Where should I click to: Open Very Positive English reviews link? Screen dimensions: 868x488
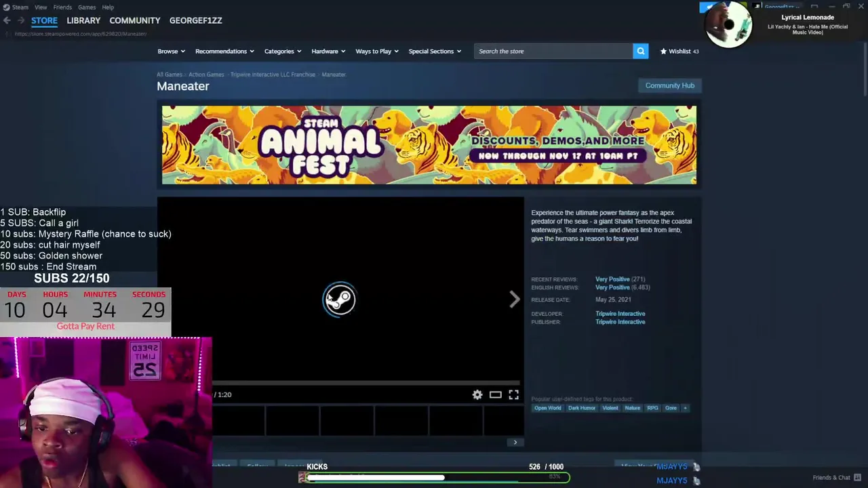click(x=612, y=287)
